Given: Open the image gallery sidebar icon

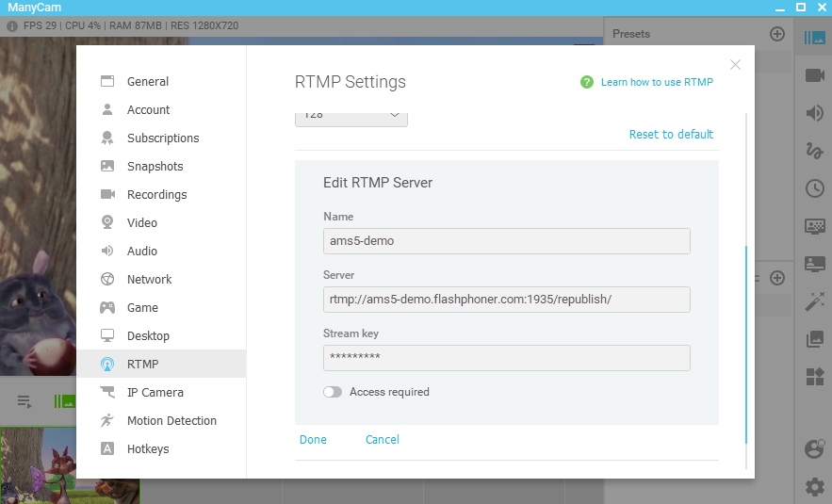Looking at the screenshot, I should coord(814,339).
